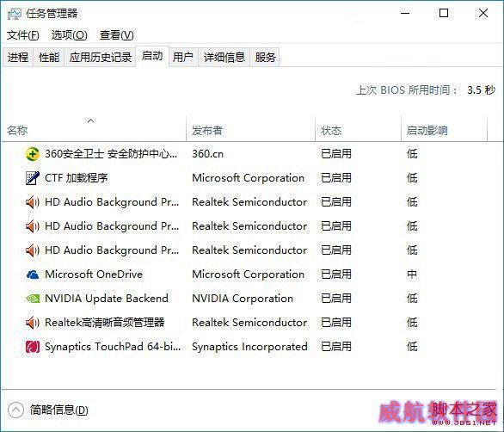The height and width of the screenshot is (432, 504).
Task: Switch to the 性能 tab
Action: click(49, 58)
